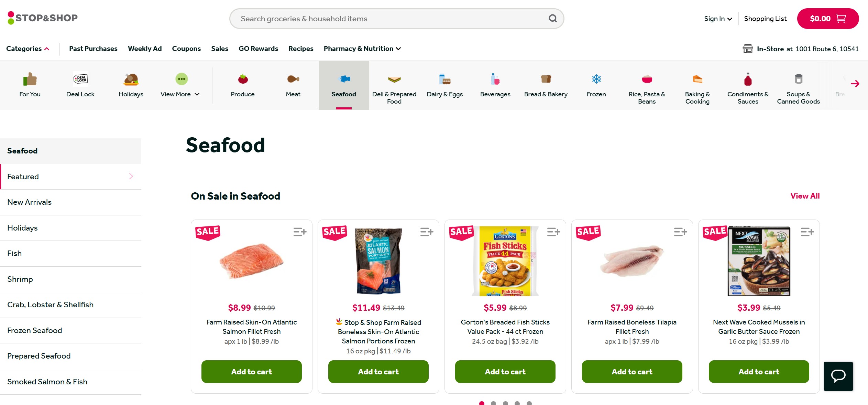Select the Produce category icon
This screenshot has width=868, height=405.
point(242,80)
